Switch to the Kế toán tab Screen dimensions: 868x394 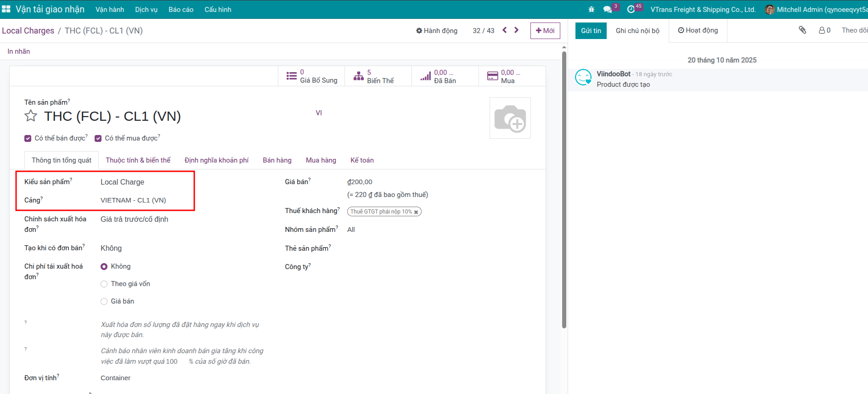[x=362, y=160]
